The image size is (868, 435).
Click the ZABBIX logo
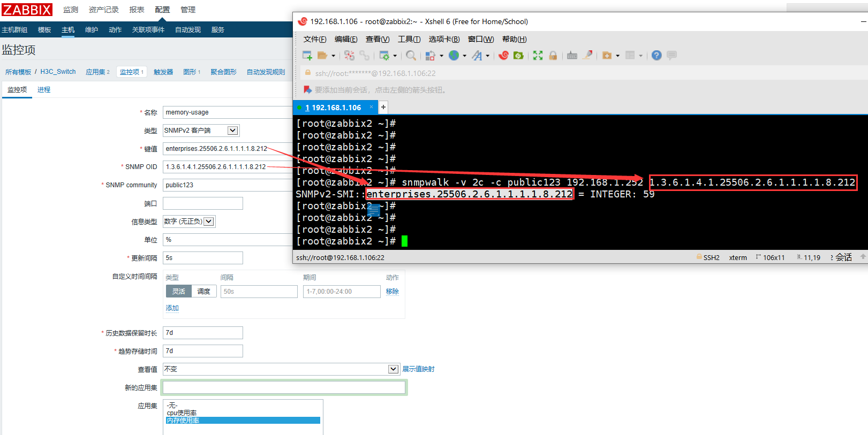[27, 10]
